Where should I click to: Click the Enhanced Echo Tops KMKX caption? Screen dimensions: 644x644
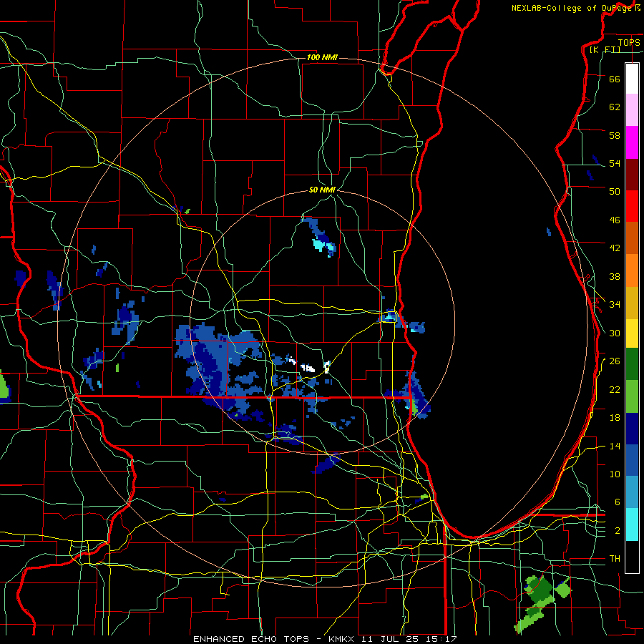pyautogui.click(x=325, y=639)
